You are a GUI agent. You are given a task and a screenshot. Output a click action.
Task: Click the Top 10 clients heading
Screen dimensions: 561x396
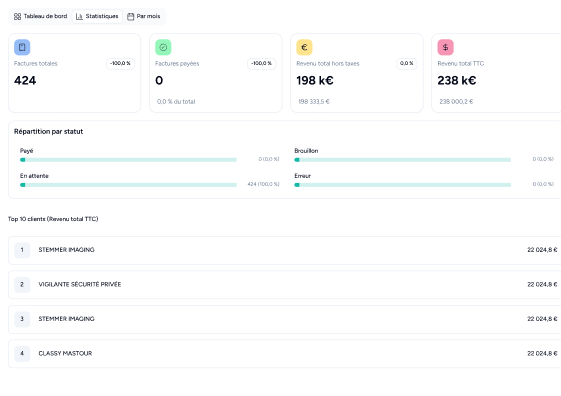point(53,219)
